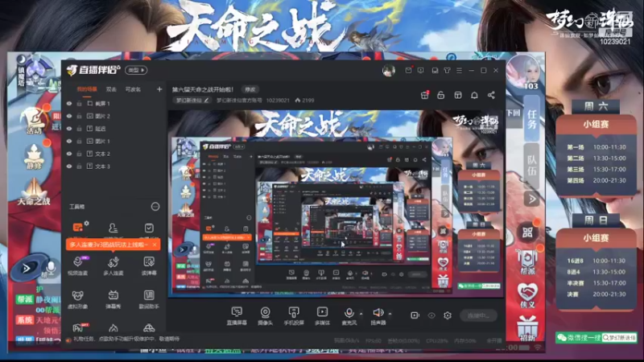Open the speaker volume arrow
The height and width of the screenshot is (362, 644).
tap(390, 314)
